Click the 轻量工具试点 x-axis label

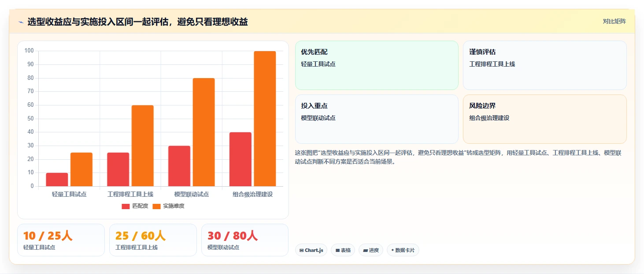click(x=69, y=194)
